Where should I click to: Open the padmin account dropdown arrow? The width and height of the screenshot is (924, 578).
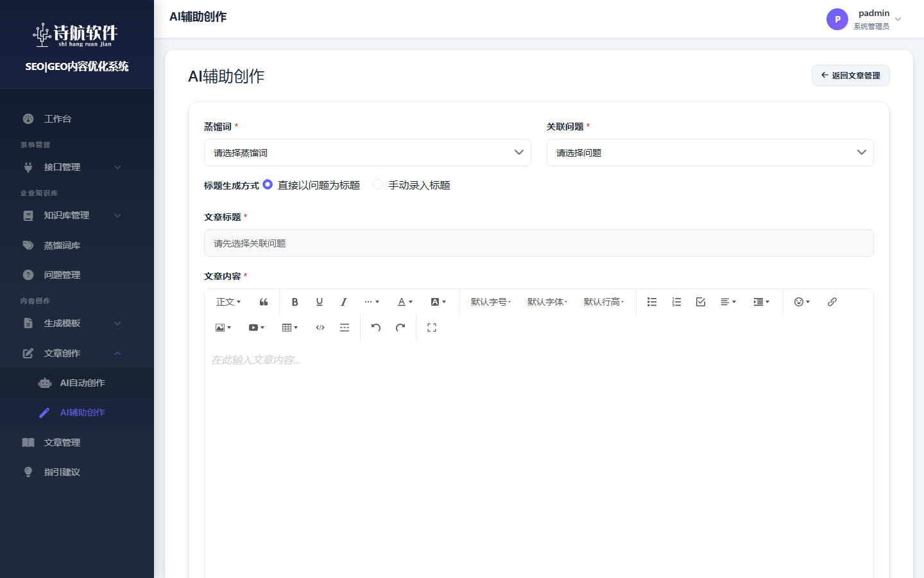coord(898,19)
